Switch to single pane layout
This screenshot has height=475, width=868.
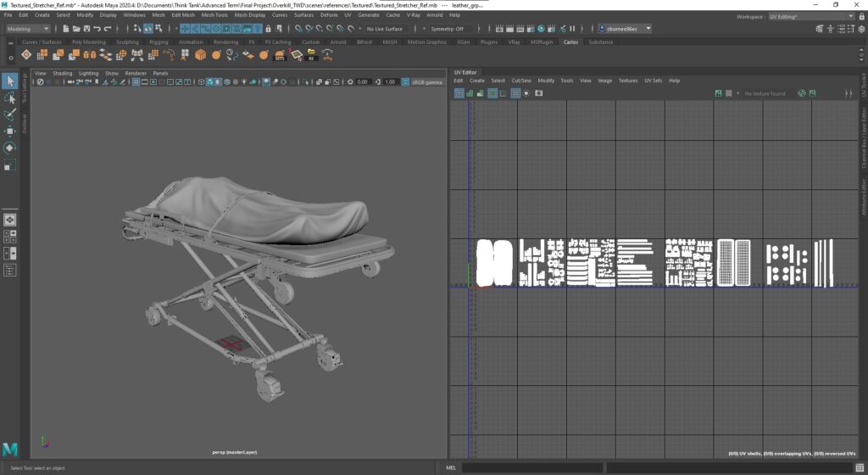click(9, 220)
